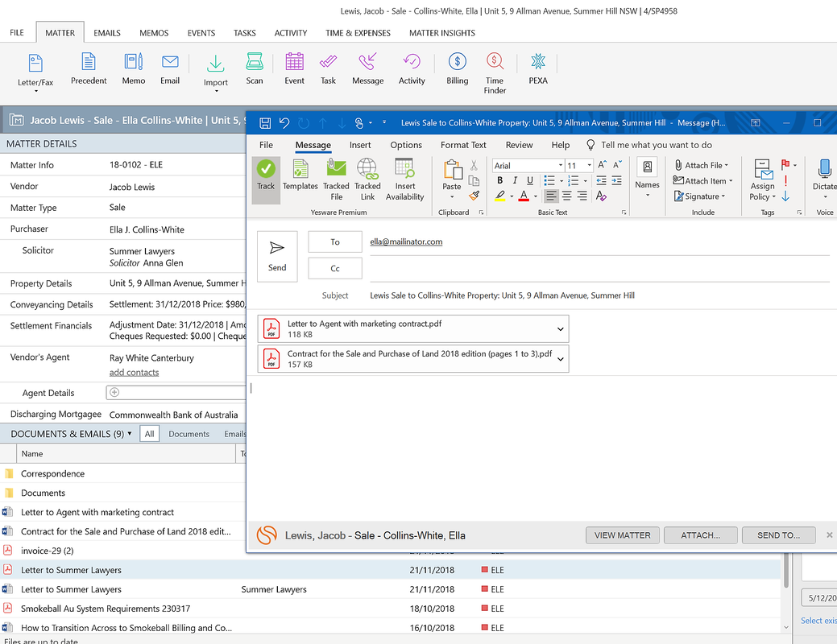Toggle Italic formatting
This screenshot has height=644, width=837.
click(515, 180)
